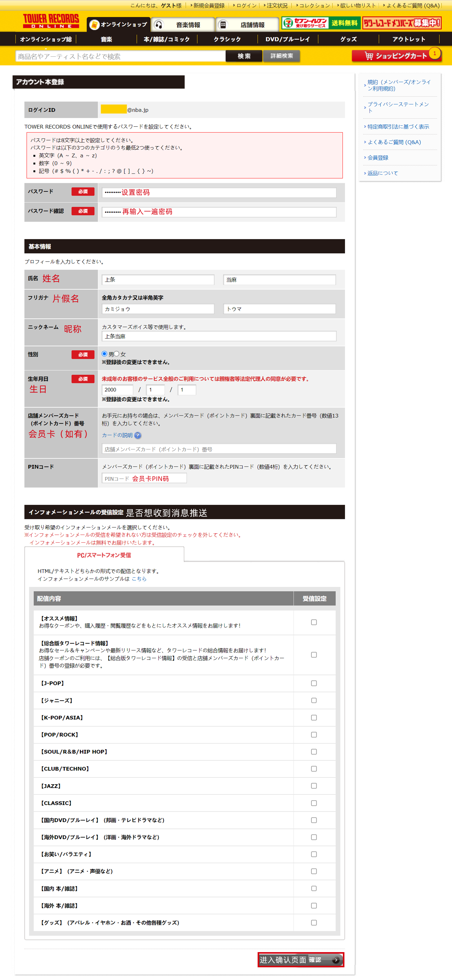Click the パスワード確認 input field

(x=219, y=212)
